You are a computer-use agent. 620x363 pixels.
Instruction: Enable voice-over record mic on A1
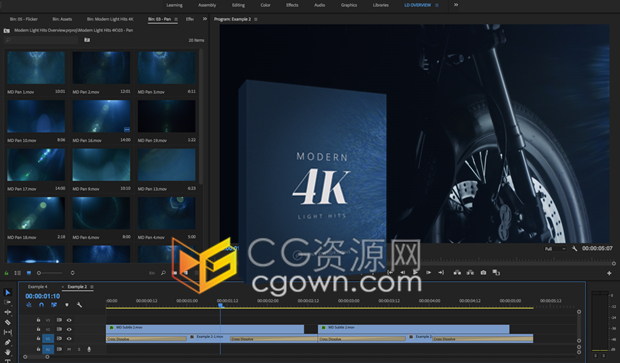click(89, 349)
